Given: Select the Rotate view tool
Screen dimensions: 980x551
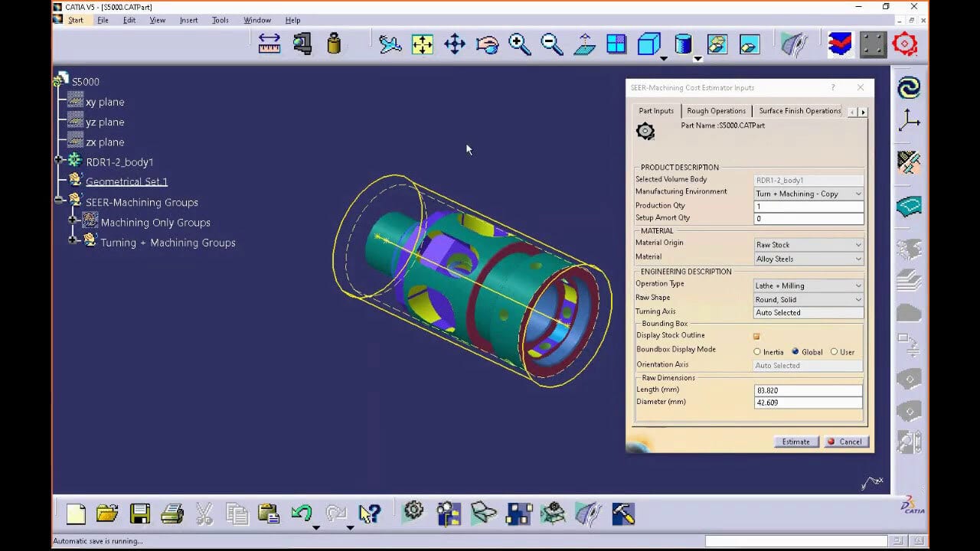Looking at the screenshot, I should [488, 44].
